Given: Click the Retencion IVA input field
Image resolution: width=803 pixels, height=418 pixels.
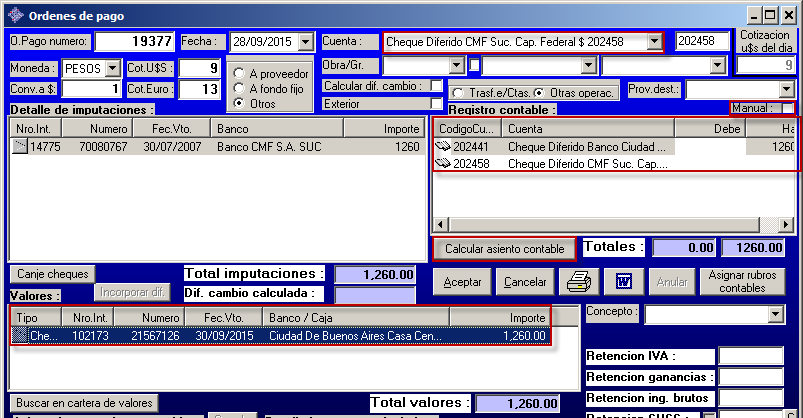Looking at the screenshot, I should coord(744,355).
